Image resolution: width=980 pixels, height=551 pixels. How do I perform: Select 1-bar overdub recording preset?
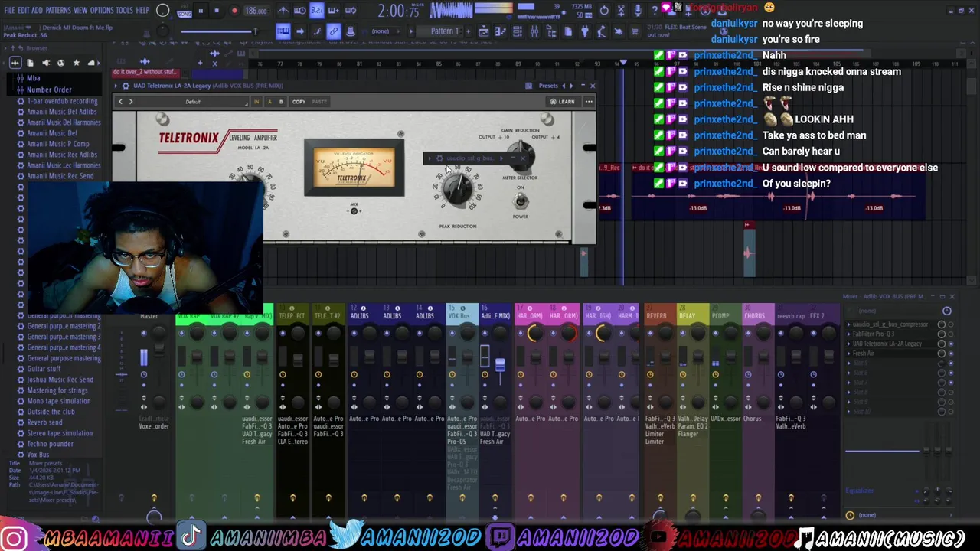pyautogui.click(x=62, y=100)
